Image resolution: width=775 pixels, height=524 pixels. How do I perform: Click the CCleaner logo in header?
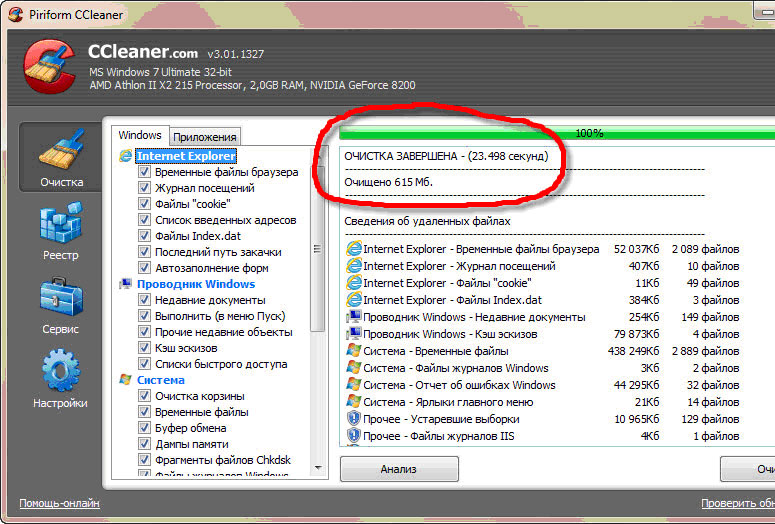48,67
